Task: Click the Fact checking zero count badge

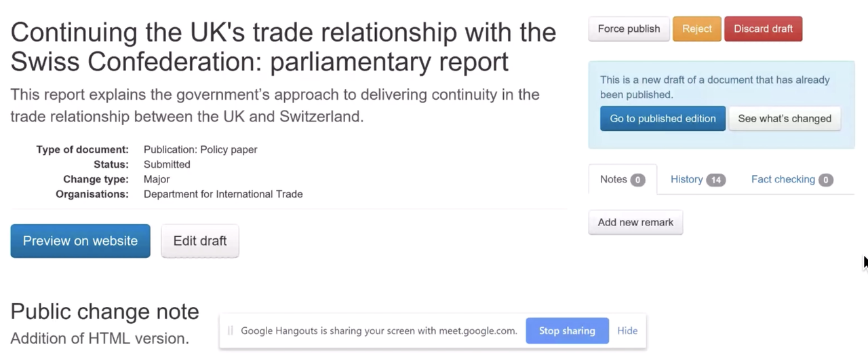Action: pyautogui.click(x=825, y=181)
